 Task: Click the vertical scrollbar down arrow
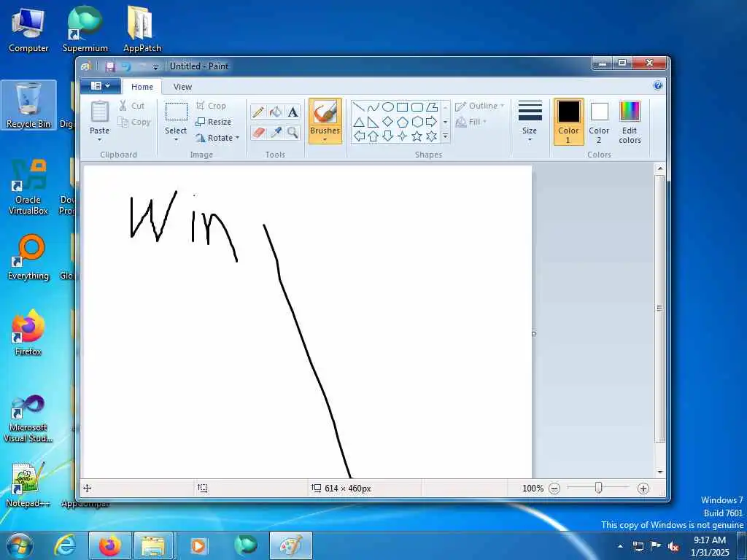(x=659, y=472)
